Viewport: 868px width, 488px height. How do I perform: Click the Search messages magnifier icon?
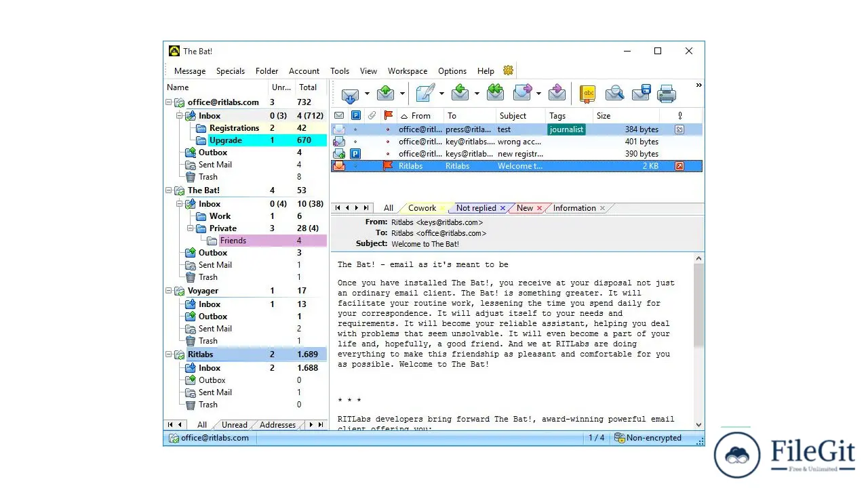pos(614,94)
